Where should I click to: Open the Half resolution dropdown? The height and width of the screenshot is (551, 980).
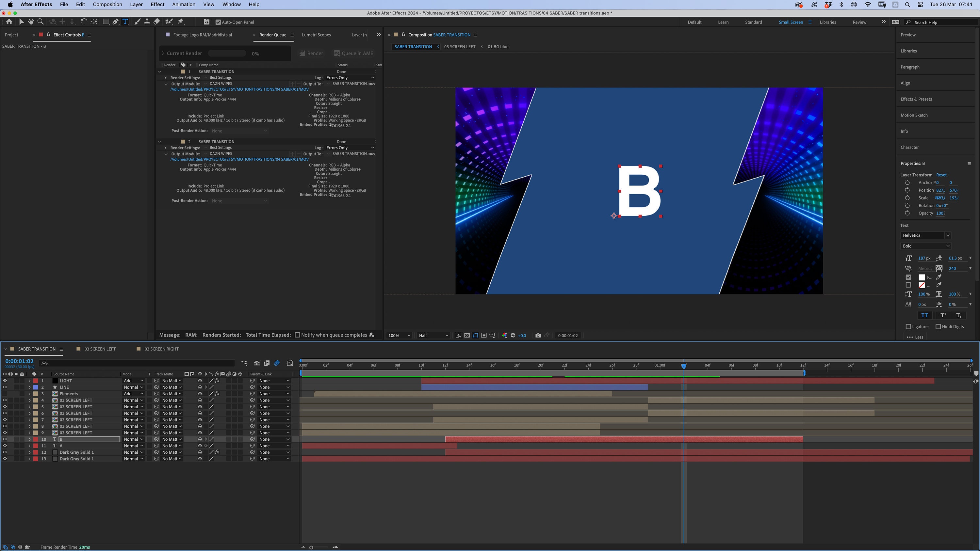[x=433, y=335]
